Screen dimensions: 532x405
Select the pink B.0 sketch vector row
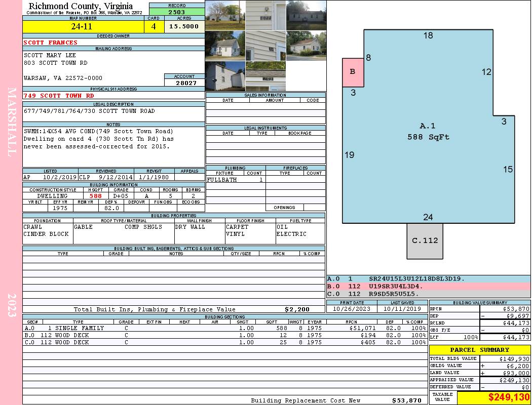[428, 286]
